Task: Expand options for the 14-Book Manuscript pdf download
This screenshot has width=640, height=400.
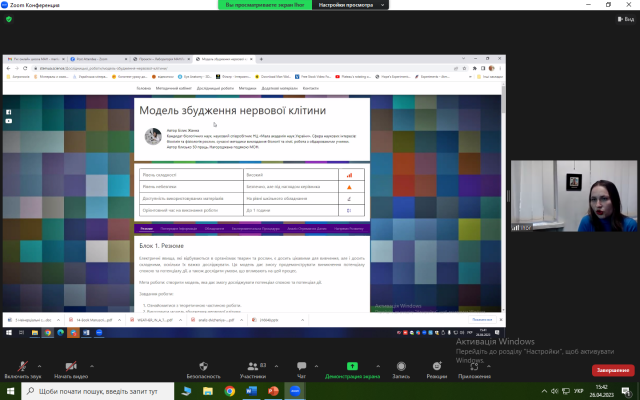Action: pos(119,320)
